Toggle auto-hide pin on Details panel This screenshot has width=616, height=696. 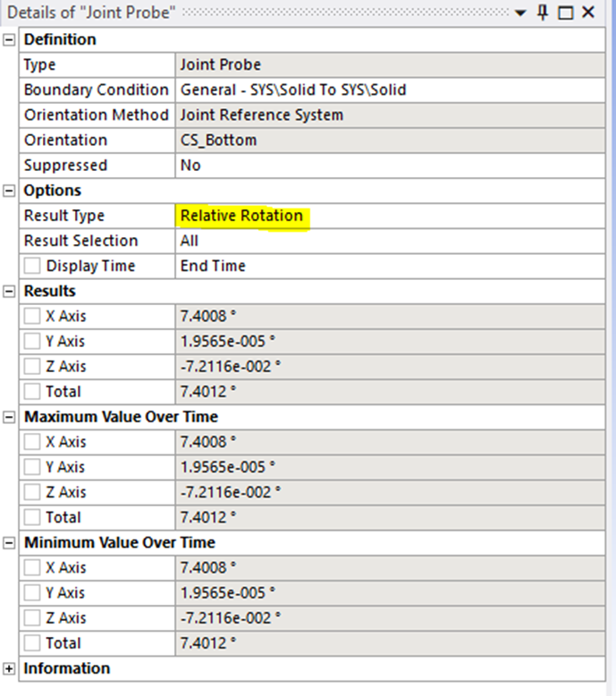pos(543,13)
